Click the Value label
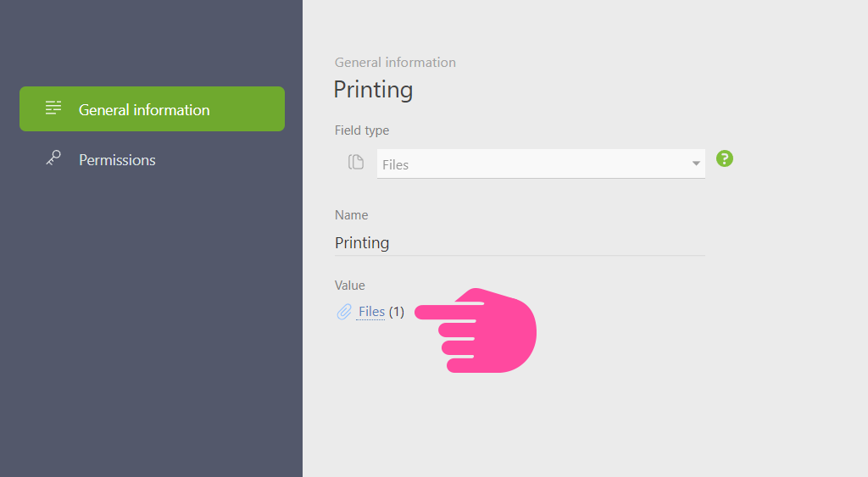This screenshot has width=868, height=477. (349, 286)
